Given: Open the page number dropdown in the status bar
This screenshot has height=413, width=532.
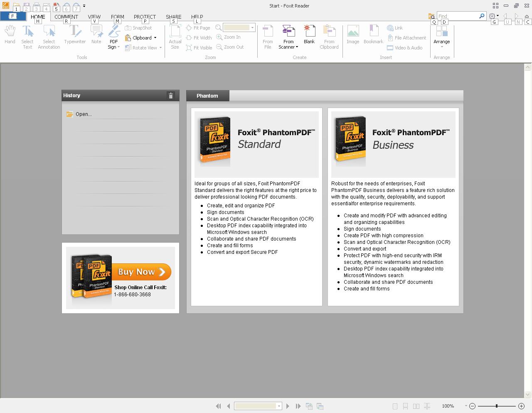Looking at the screenshot, I should pos(279,406).
